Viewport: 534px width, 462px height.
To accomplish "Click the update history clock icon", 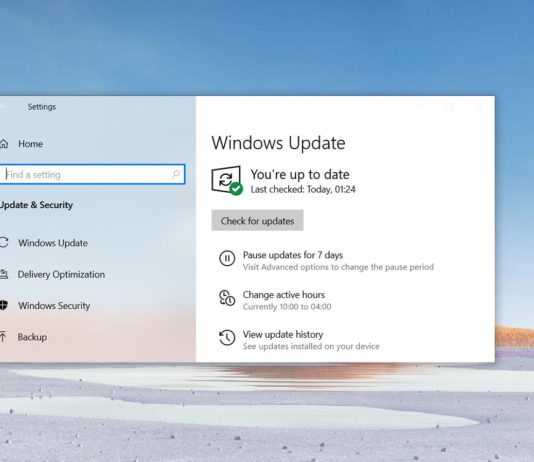I will [227, 338].
